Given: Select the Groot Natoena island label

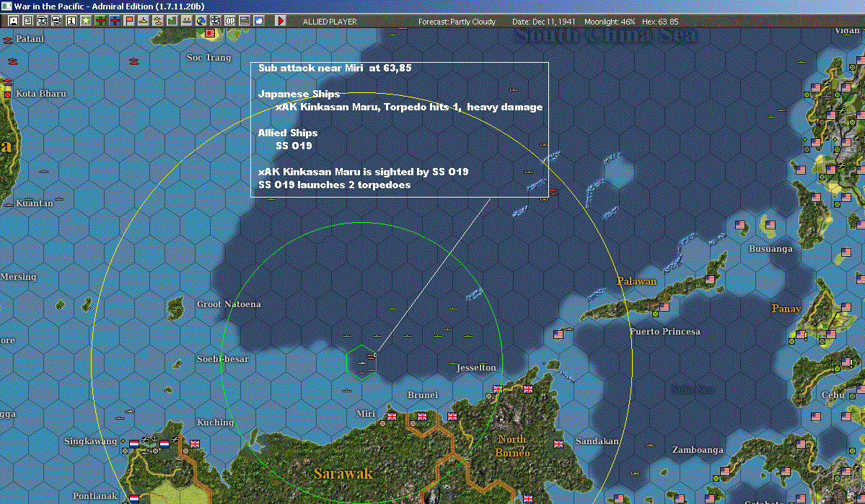Looking at the screenshot, I should [229, 304].
